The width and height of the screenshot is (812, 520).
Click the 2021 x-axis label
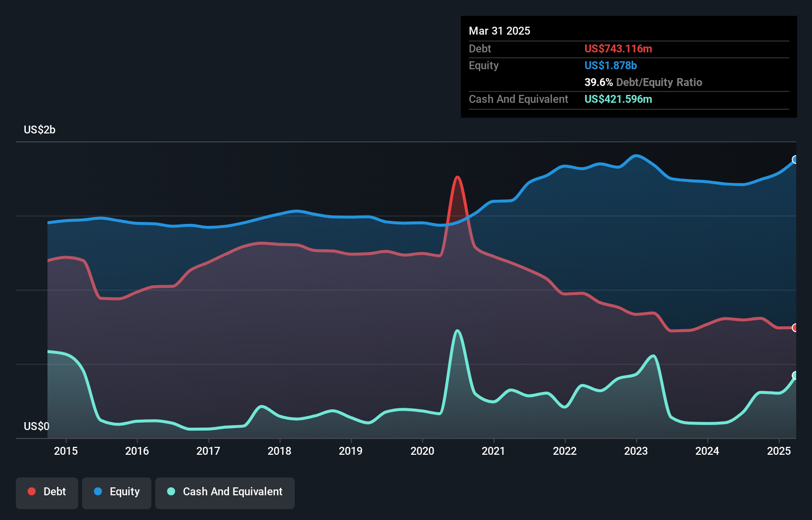[x=494, y=451]
